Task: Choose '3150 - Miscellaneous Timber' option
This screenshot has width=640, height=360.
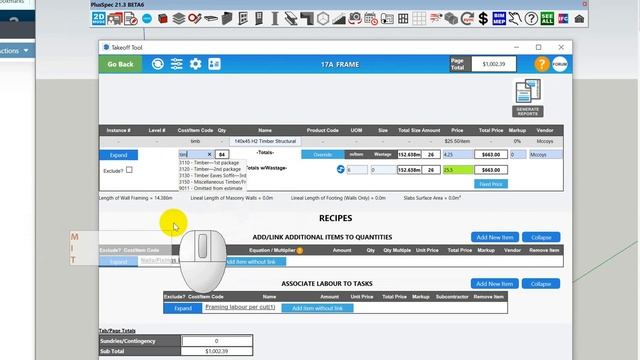Action: 212,182
